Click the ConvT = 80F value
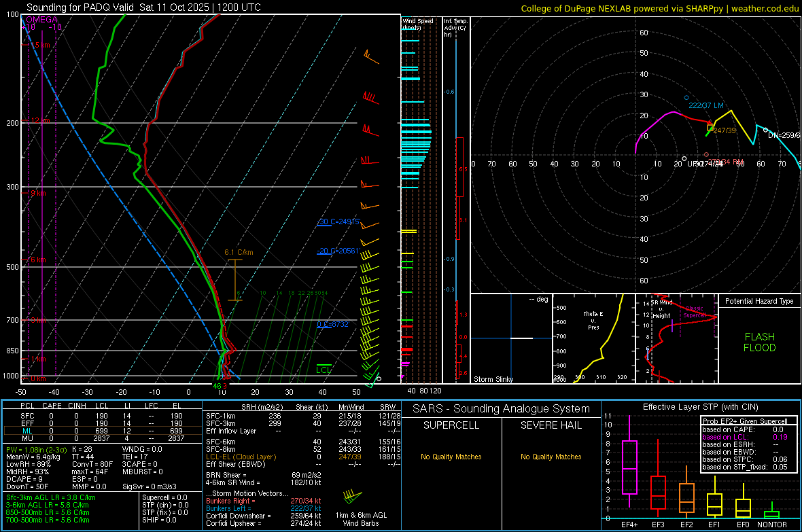 [92, 464]
